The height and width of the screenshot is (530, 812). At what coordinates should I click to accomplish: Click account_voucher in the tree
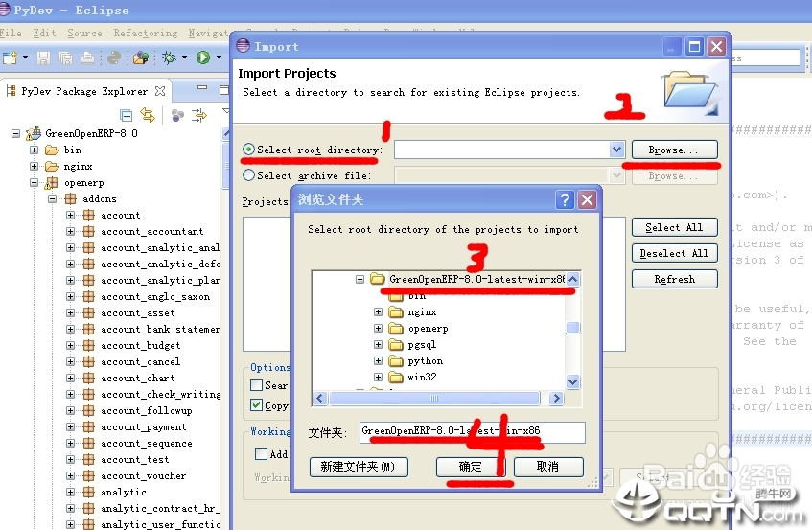(x=144, y=475)
